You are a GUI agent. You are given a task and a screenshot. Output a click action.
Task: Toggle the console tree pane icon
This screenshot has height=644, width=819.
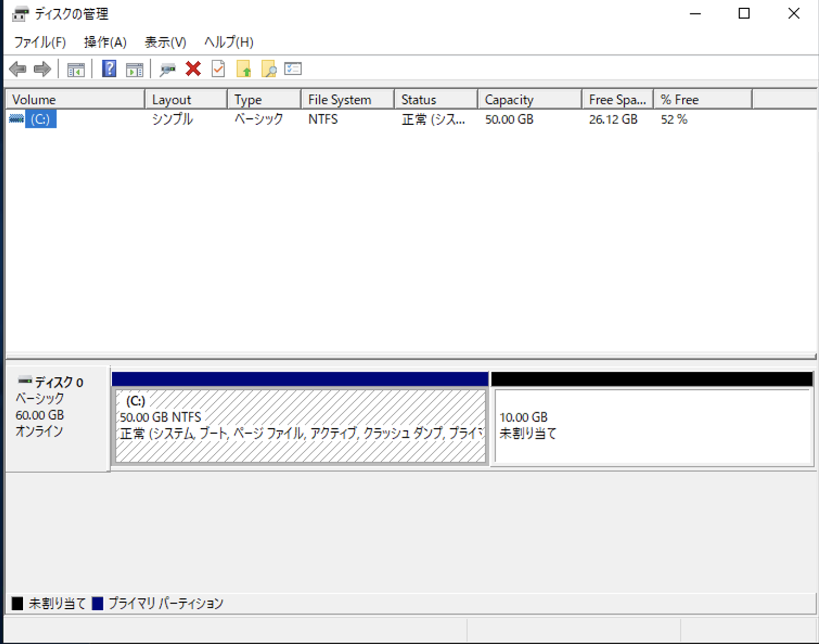click(x=76, y=69)
